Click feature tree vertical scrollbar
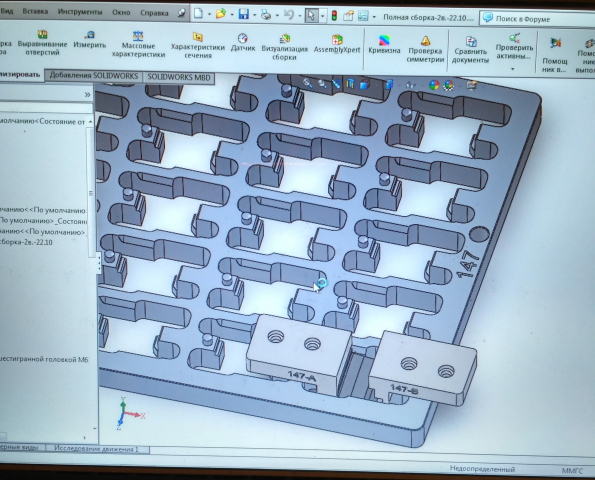The image size is (595, 480). click(91, 193)
